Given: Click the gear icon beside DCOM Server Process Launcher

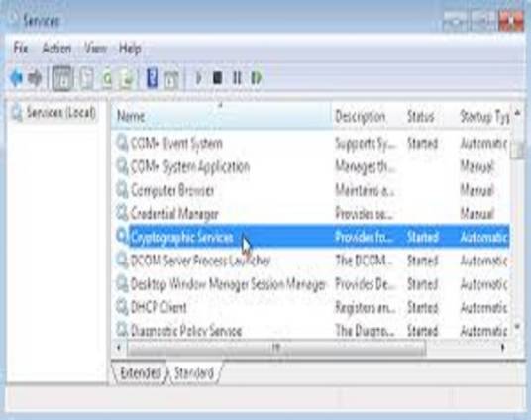Looking at the screenshot, I should [x=122, y=261].
